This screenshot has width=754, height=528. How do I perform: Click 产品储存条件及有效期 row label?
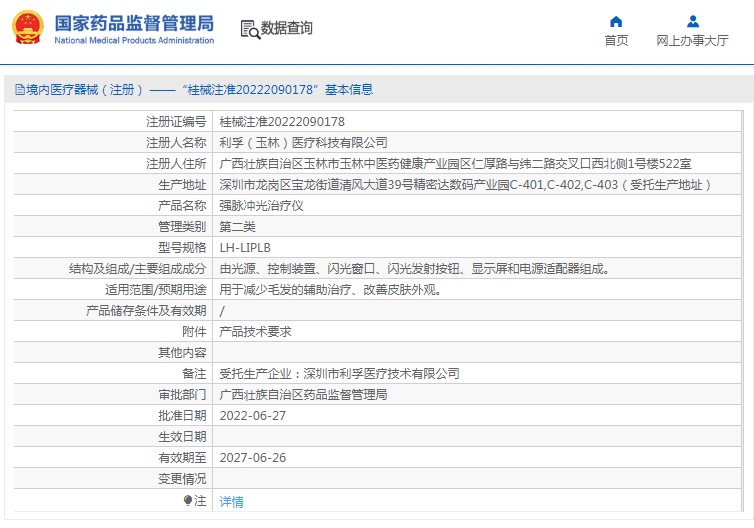tap(146, 311)
